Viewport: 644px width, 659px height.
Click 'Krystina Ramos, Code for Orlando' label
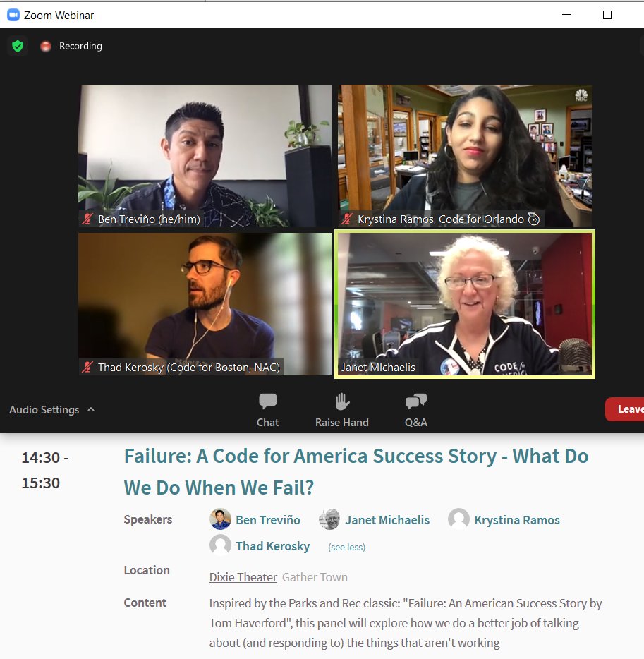tap(441, 219)
